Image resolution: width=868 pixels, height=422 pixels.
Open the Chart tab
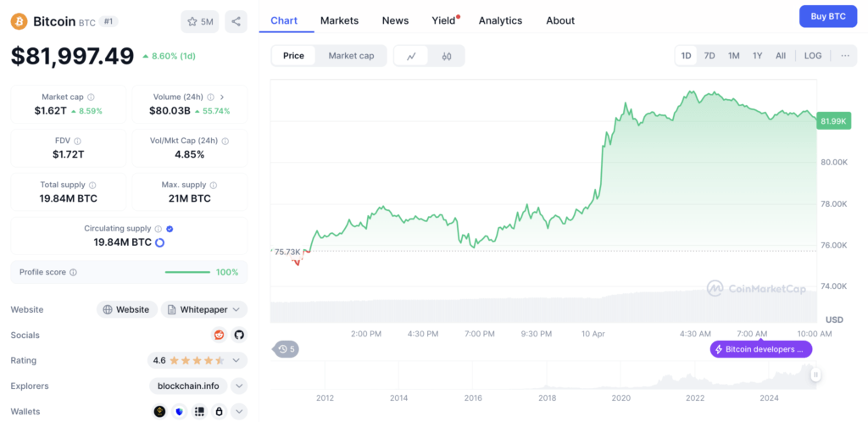[x=284, y=20]
